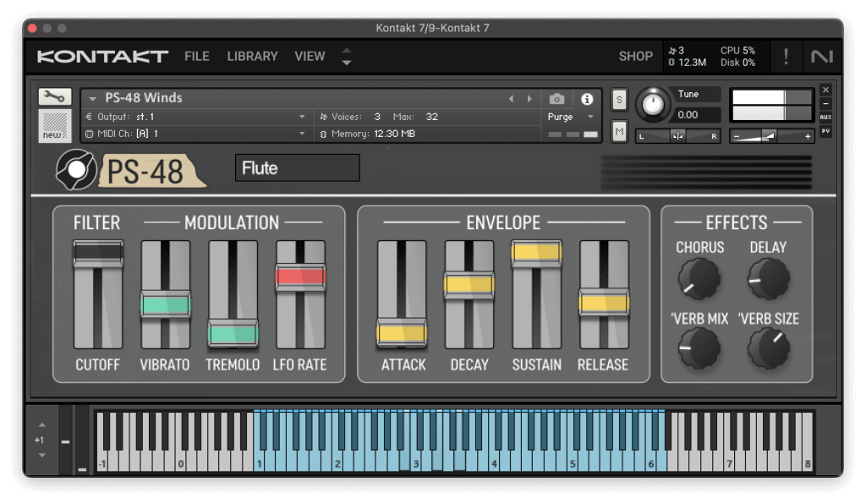
Task: Click the Kontakt logo in the header
Action: click(x=101, y=56)
